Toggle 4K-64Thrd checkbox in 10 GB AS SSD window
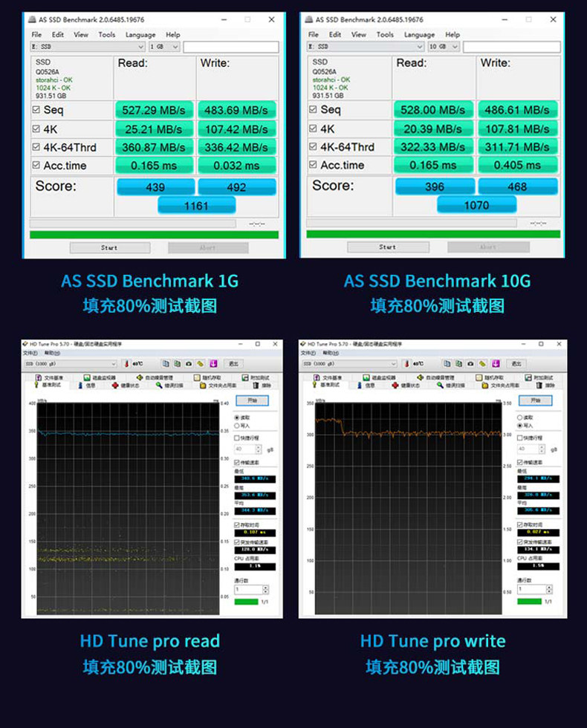Viewport: 587px width, 728px height. pyautogui.click(x=313, y=146)
